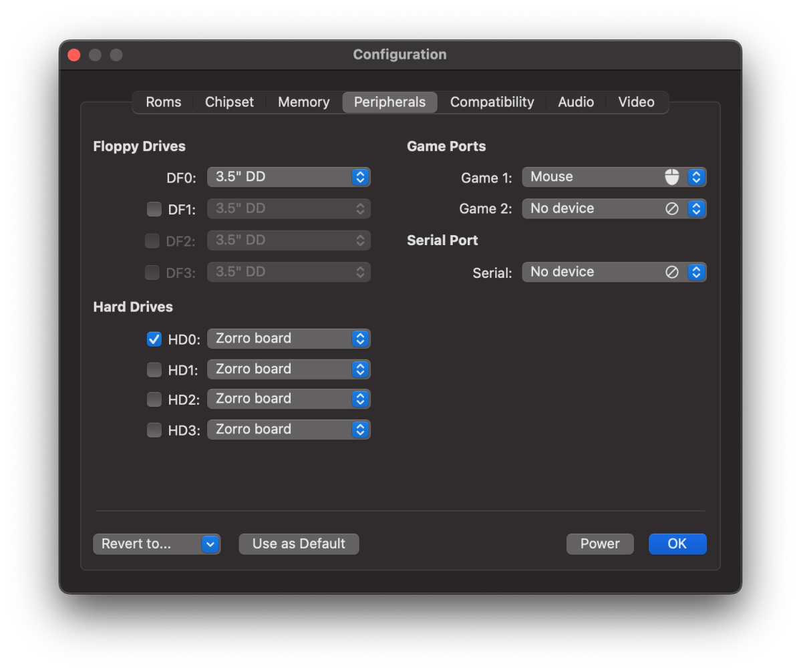Open the Revert to... menu
This screenshot has height=672, width=801.
[x=156, y=544]
